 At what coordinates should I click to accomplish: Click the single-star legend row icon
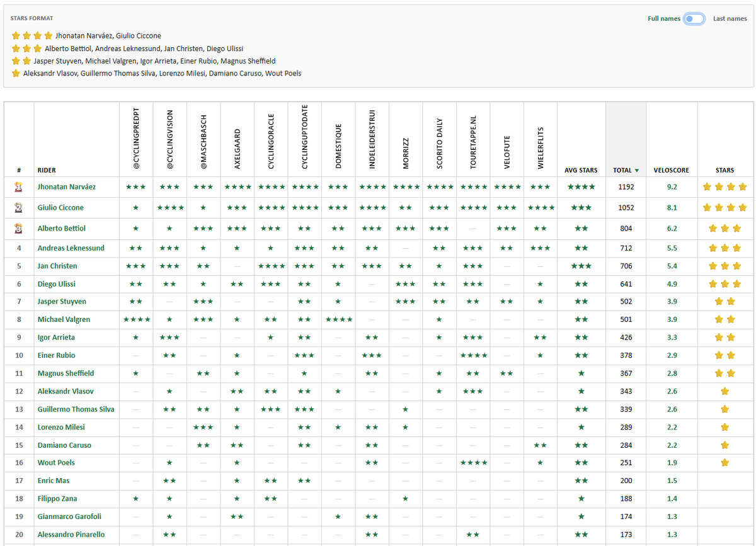point(16,73)
